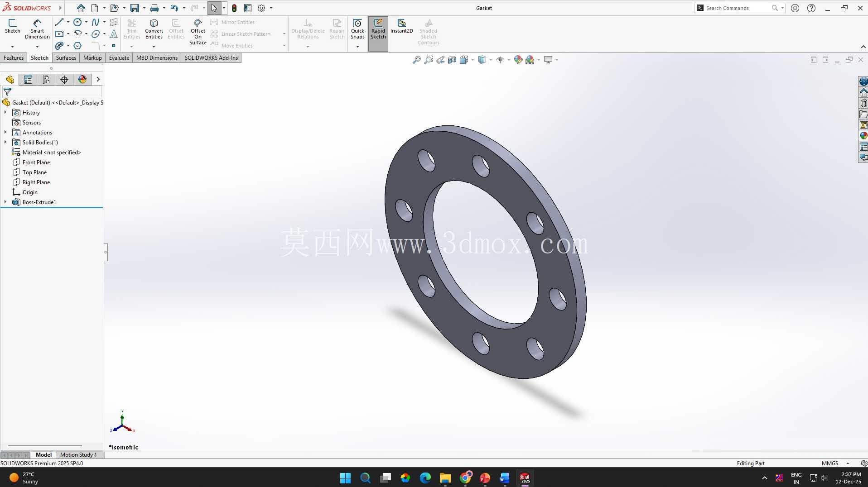This screenshot has width=868, height=487.
Task: Expand more manager tabs chevron
Action: click(x=98, y=80)
